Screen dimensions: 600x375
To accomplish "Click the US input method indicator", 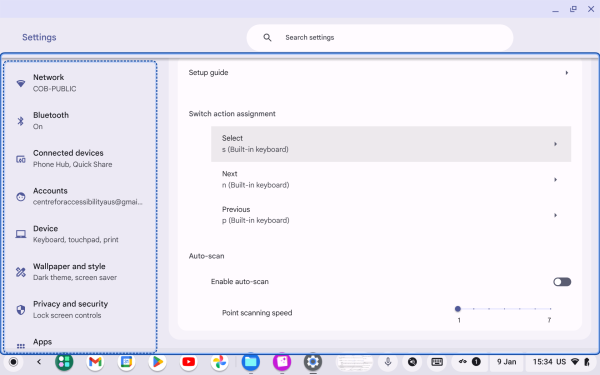I will point(561,362).
